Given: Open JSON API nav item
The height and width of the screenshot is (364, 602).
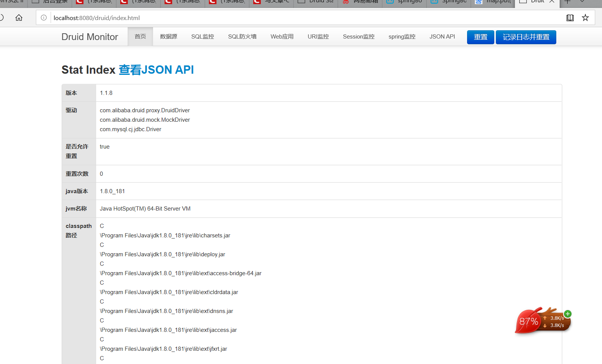Looking at the screenshot, I should tap(442, 37).
